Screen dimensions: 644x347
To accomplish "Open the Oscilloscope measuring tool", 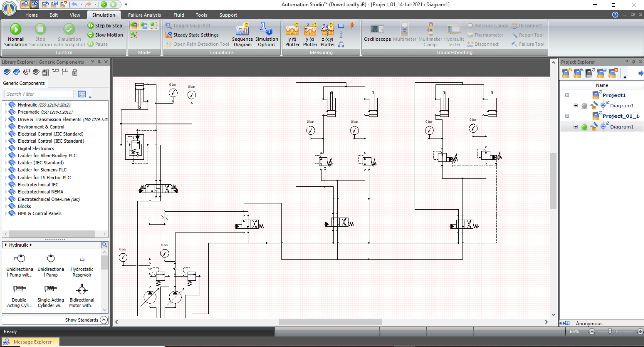I will pos(377,34).
